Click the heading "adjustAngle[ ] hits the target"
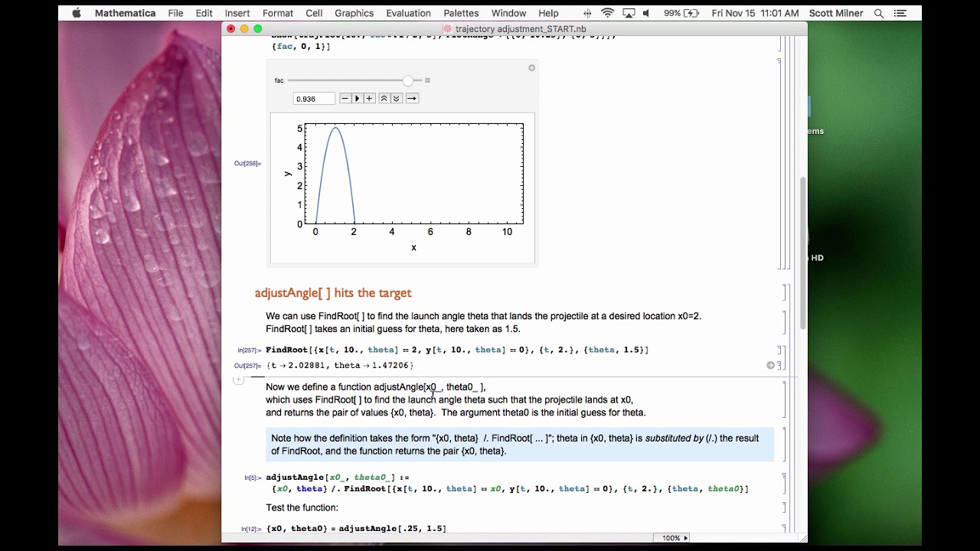 coord(333,292)
